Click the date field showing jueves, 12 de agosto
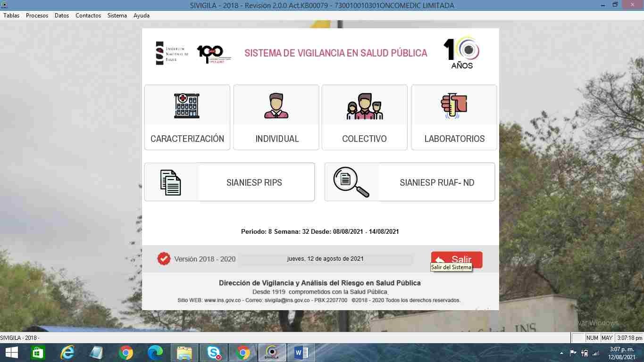 [325, 259]
